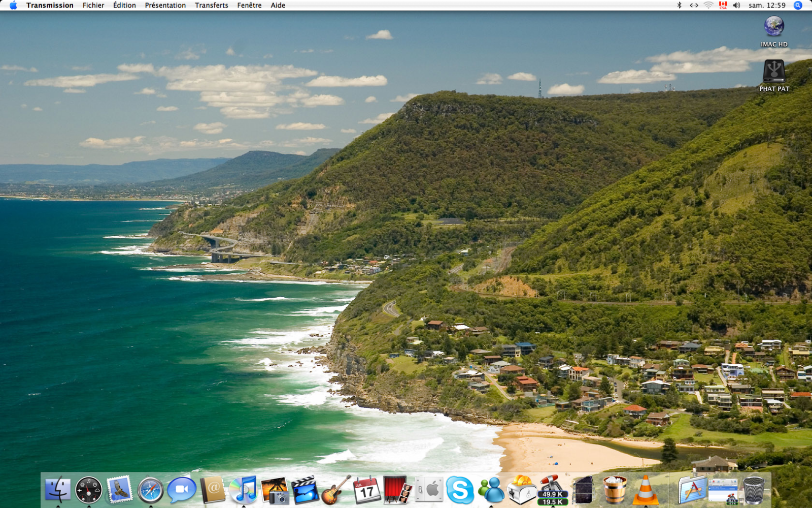812x508 pixels.
Task: Launch Skype from the Dock
Action: 460,490
